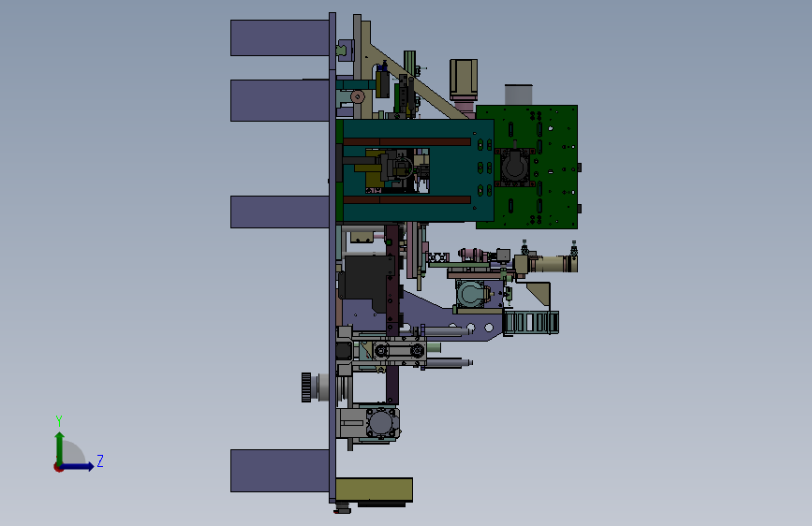Select the olive base block at bottom
The image size is (812, 526).
[374, 489]
